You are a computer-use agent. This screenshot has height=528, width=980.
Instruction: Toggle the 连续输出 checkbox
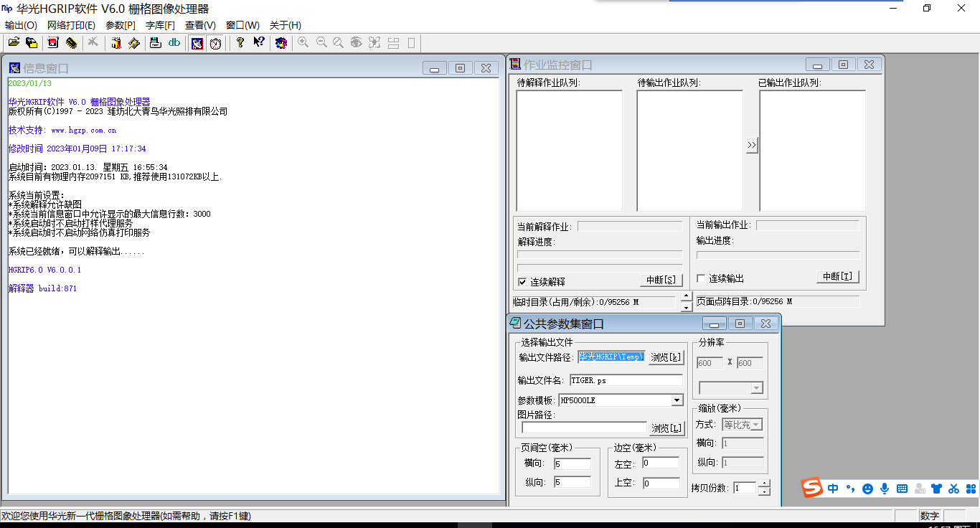point(701,278)
